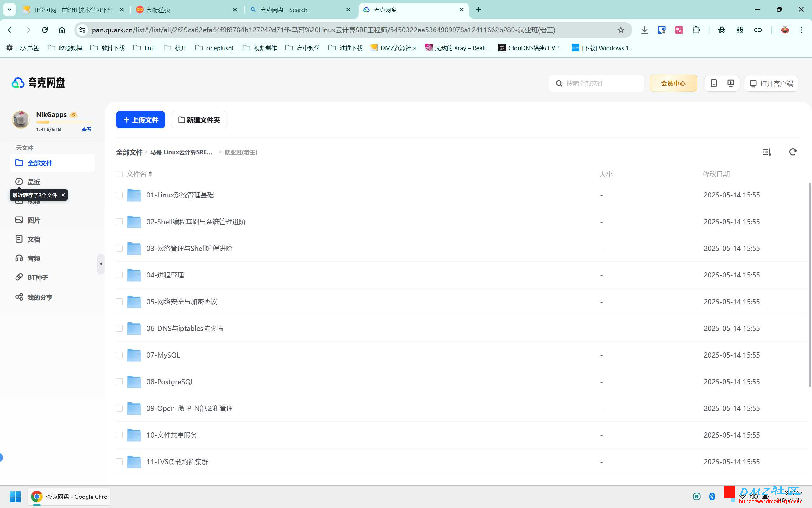The width and height of the screenshot is (812, 508).
Task: Click the mobile device icon
Action: [713, 83]
